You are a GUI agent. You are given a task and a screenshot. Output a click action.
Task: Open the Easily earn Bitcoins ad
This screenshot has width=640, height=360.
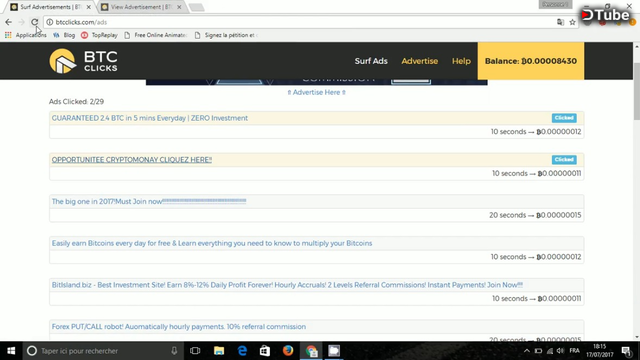point(212,243)
